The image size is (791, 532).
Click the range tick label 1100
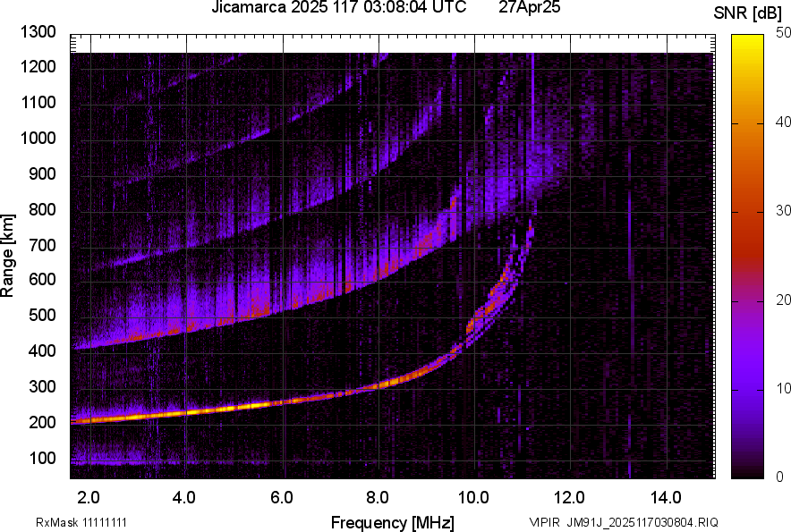pos(38,102)
